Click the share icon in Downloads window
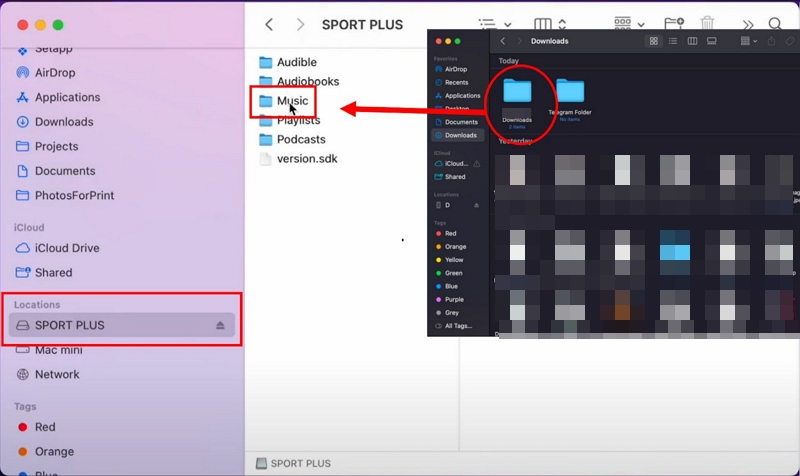The width and height of the screenshot is (800, 476). 771,41
